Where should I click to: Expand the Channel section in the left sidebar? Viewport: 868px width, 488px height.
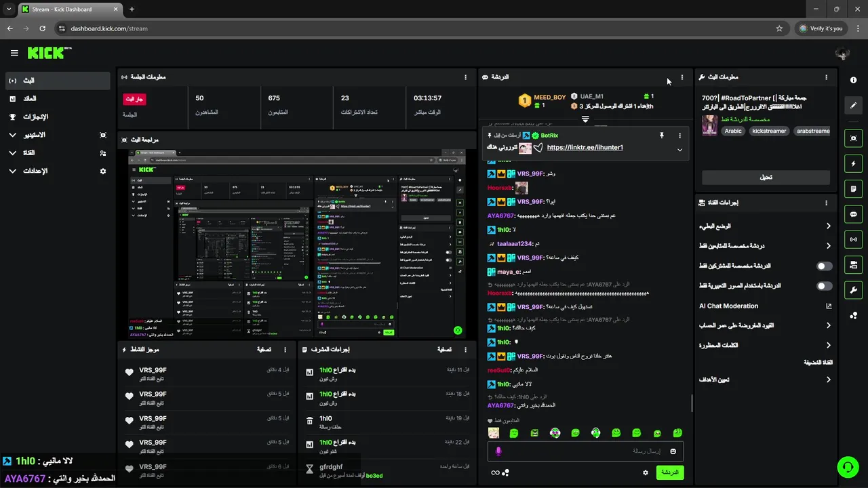(x=12, y=153)
